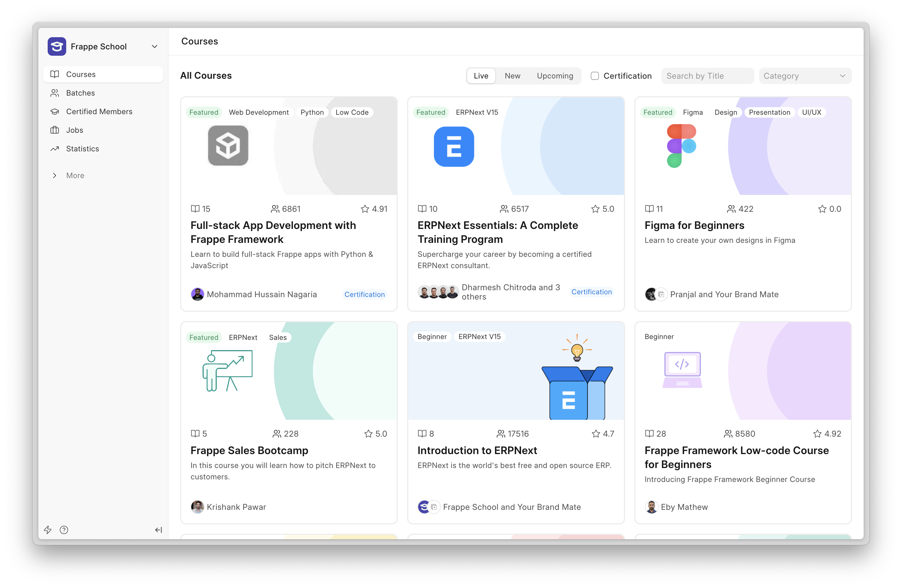This screenshot has width=902, height=588.
Task: Click the Web Development tag
Action: [x=259, y=112]
